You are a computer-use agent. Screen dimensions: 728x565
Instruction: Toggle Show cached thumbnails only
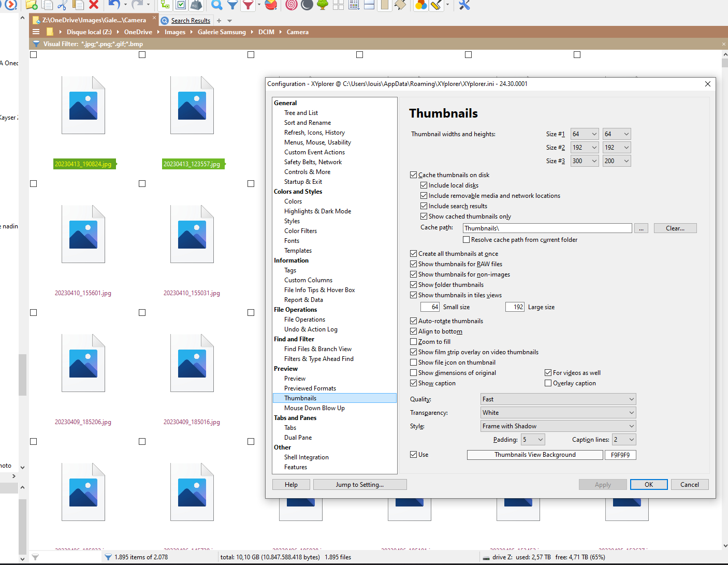pos(424,216)
